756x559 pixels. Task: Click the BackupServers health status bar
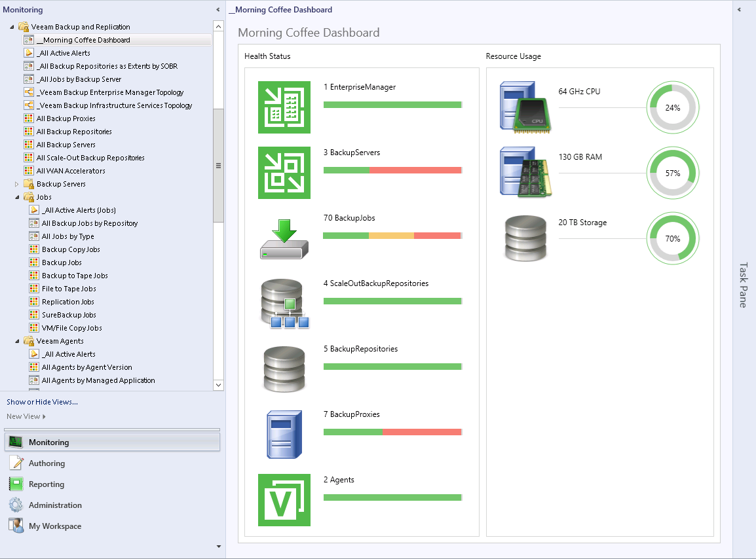[392, 170]
